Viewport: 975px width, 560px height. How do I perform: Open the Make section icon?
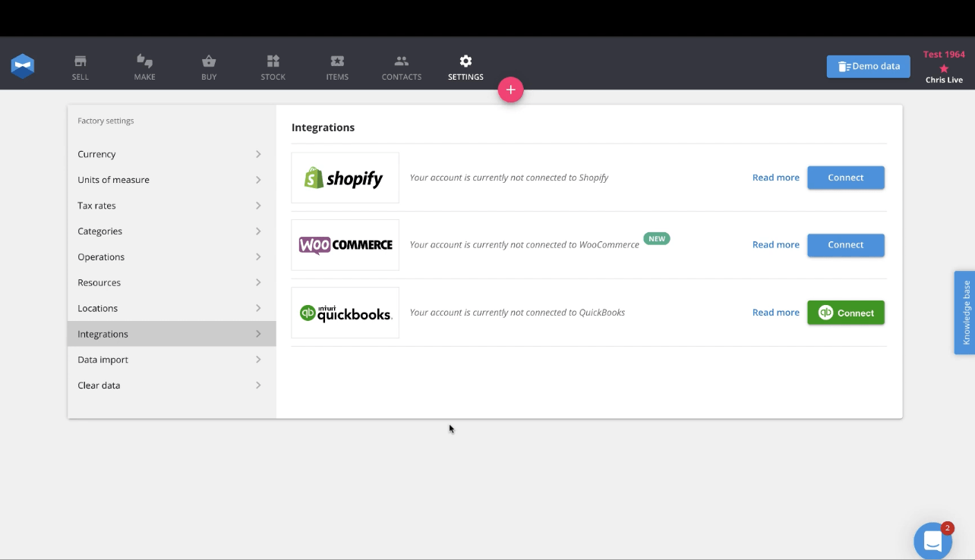click(144, 61)
